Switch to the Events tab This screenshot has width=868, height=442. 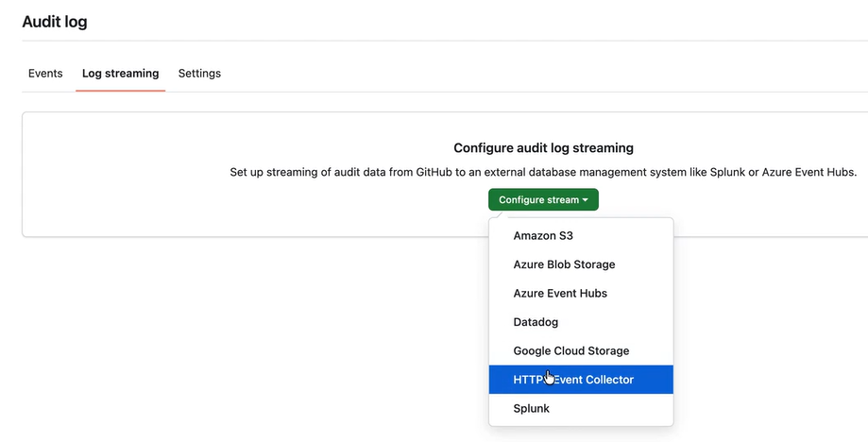pos(45,74)
